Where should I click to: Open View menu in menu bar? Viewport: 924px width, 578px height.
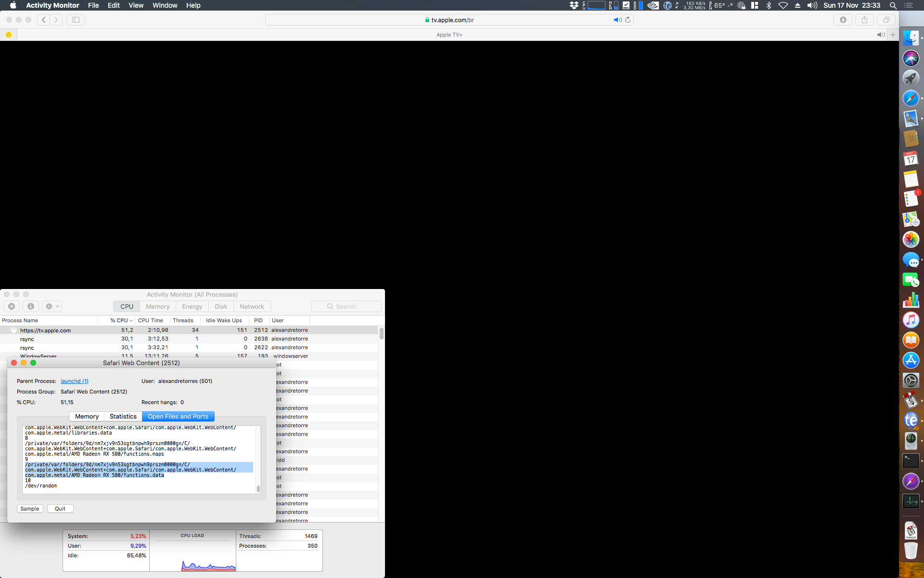pyautogui.click(x=136, y=5)
